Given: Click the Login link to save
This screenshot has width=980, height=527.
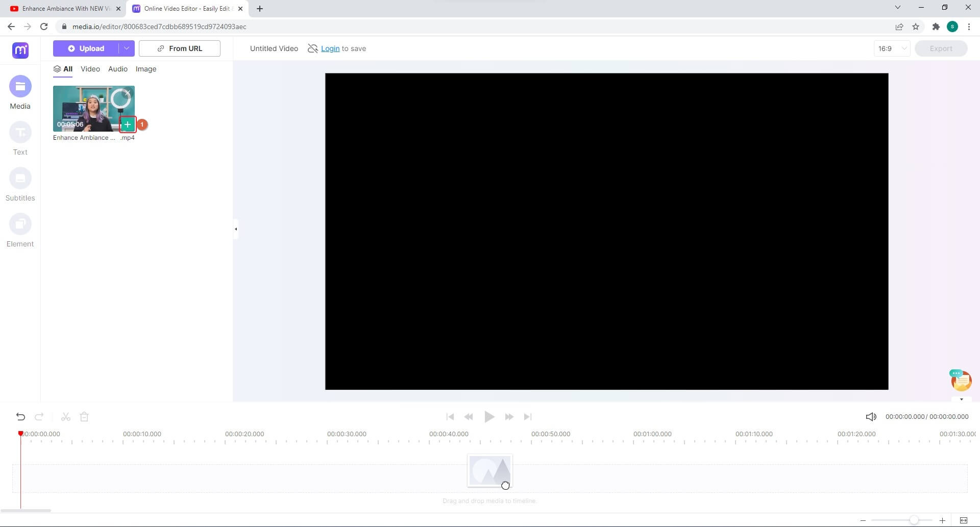Looking at the screenshot, I should pyautogui.click(x=330, y=48).
